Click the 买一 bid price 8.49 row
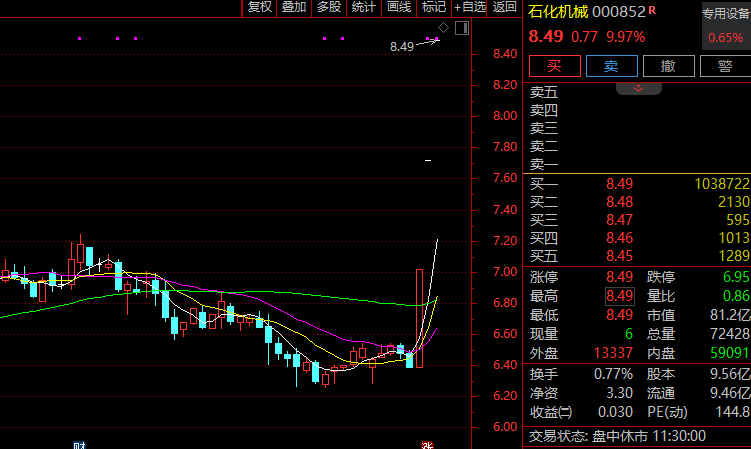The height and width of the screenshot is (449, 751). pyautogui.click(x=619, y=184)
